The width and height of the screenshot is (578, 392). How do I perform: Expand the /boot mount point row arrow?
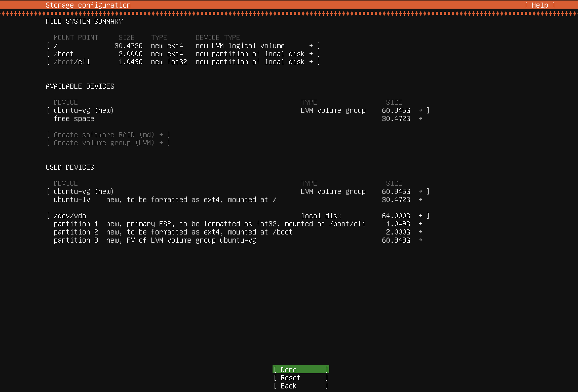(x=311, y=54)
